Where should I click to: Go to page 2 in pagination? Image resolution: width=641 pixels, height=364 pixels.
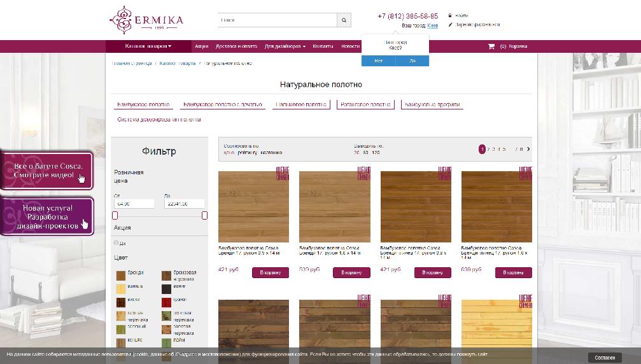pyautogui.click(x=488, y=149)
